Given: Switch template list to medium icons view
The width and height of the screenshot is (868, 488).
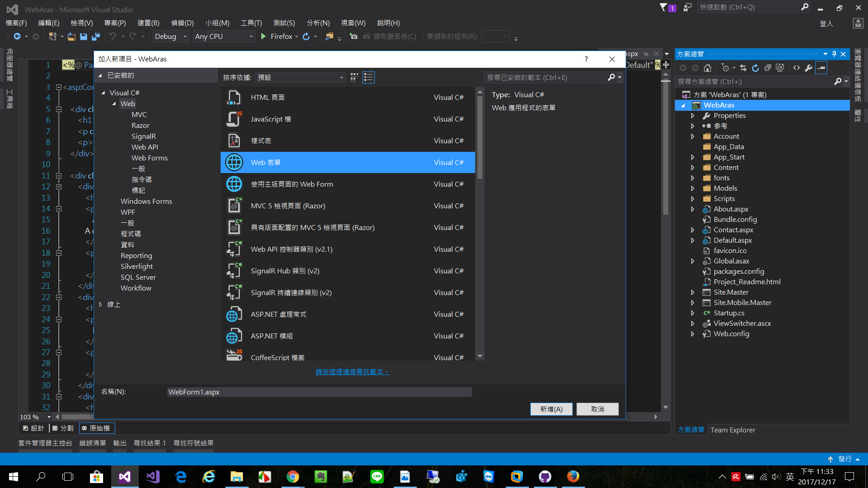Looking at the screenshot, I should coord(354,77).
